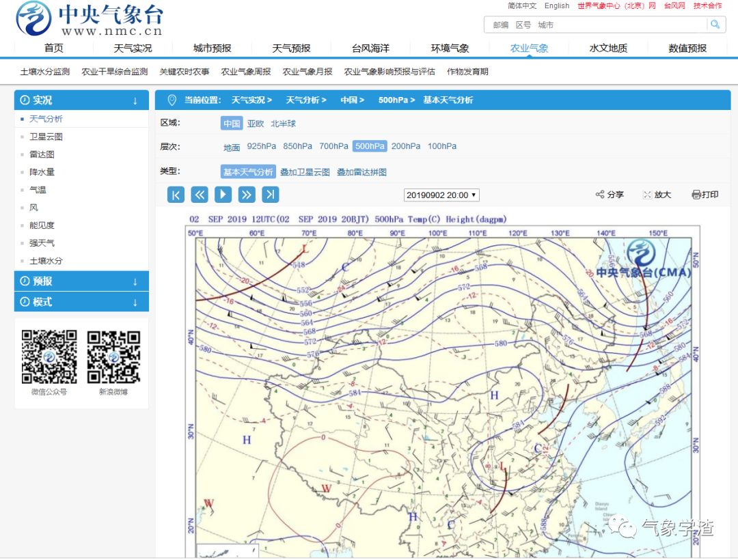The width and height of the screenshot is (738, 560).
Task: Jump to first frame of weather map
Action: 176,195
